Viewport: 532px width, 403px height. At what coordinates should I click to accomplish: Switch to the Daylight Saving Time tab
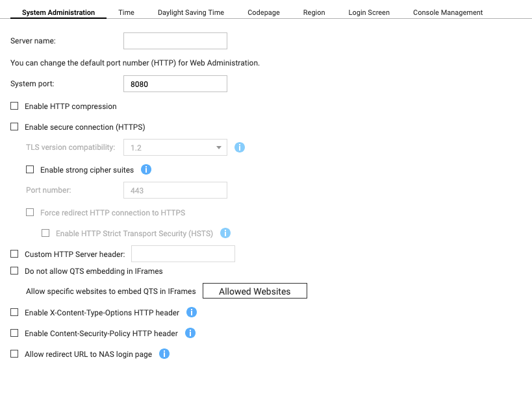coord(191,12)
